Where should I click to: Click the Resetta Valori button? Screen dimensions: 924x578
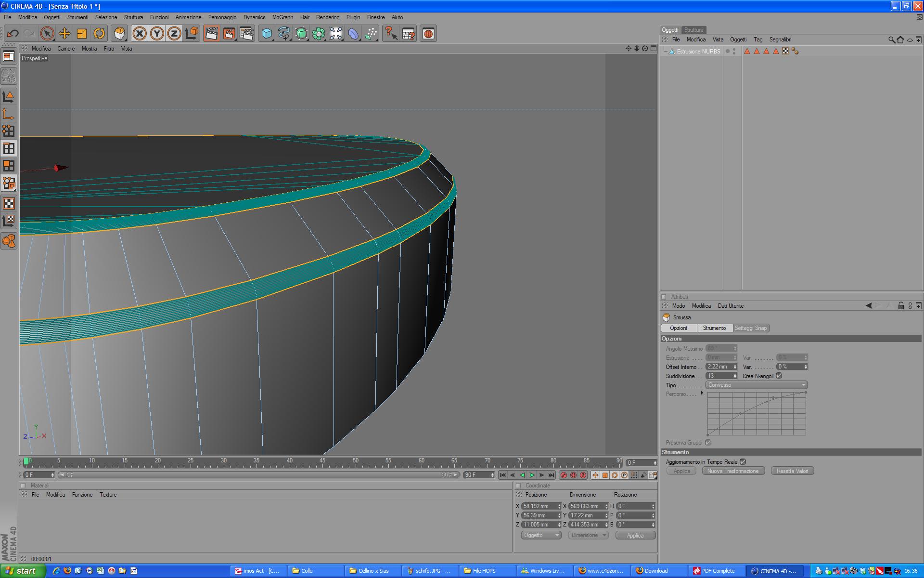[792, 471]
